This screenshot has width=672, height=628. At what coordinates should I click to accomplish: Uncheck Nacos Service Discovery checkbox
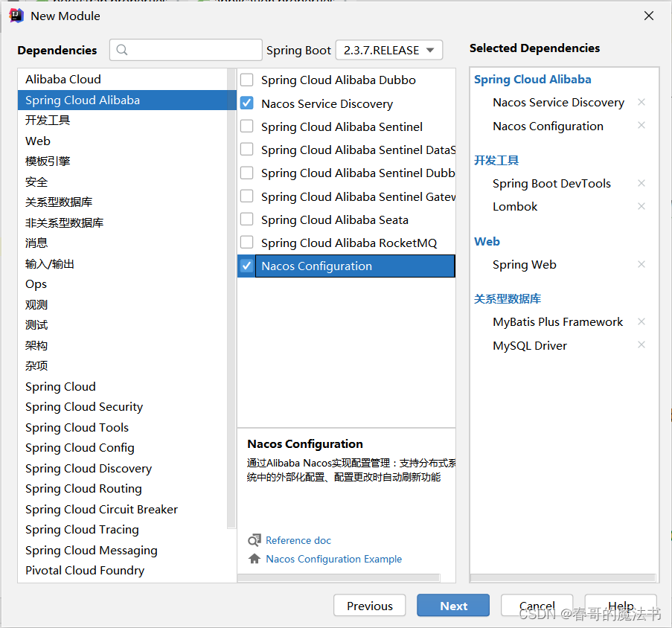246,103
